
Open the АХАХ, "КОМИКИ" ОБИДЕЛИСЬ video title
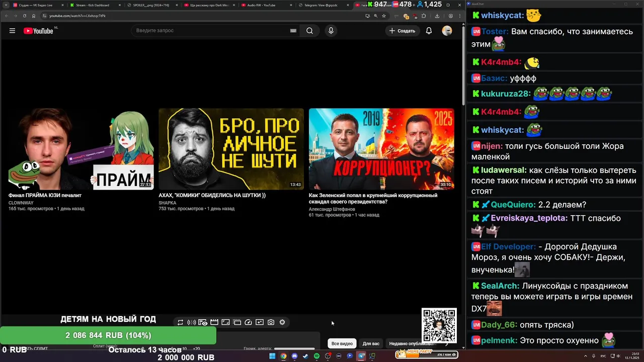[212, 195]
